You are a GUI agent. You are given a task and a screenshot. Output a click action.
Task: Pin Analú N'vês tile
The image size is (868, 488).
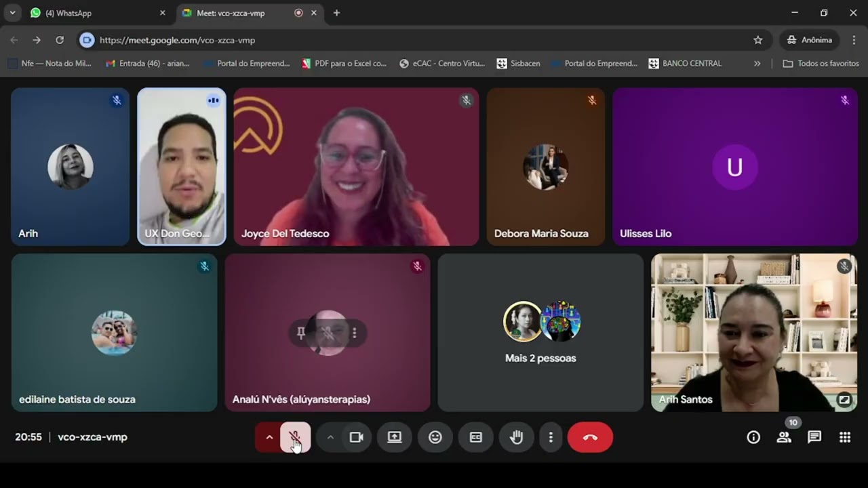pyautogui.click(x=301, y=333)
